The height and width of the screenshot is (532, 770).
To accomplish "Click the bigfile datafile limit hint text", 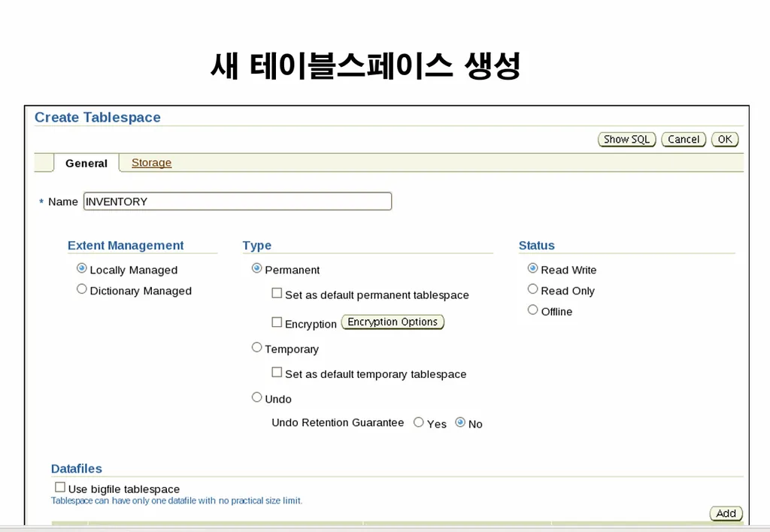I will pyautogui.click(x=177, y=500).
